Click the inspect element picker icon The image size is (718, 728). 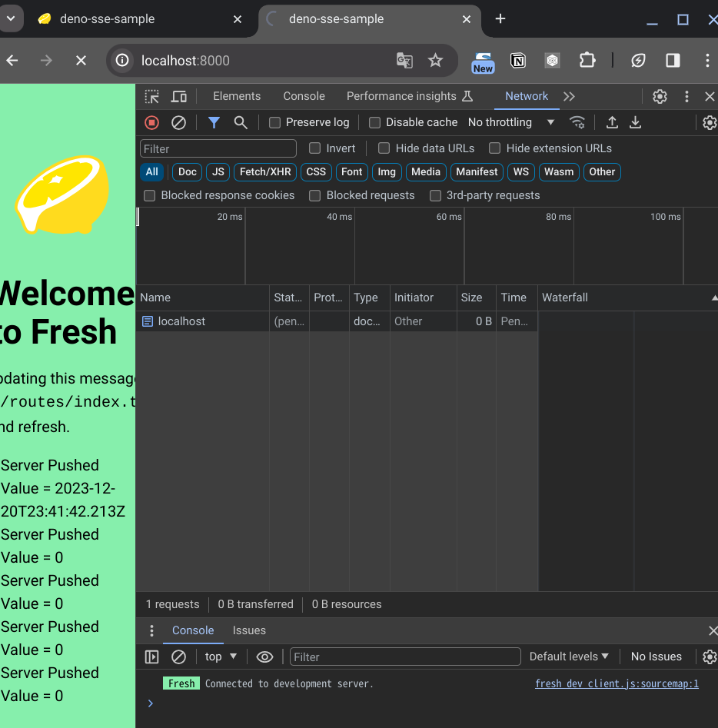coord(152,96)
